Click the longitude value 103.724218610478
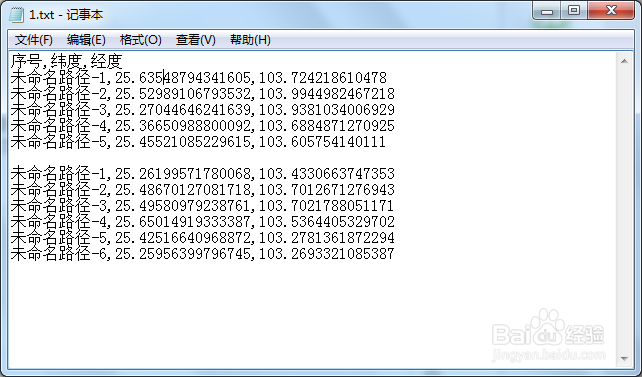This screenshot has width=642, height=377. pyautogui.click(x=323, y=77)
